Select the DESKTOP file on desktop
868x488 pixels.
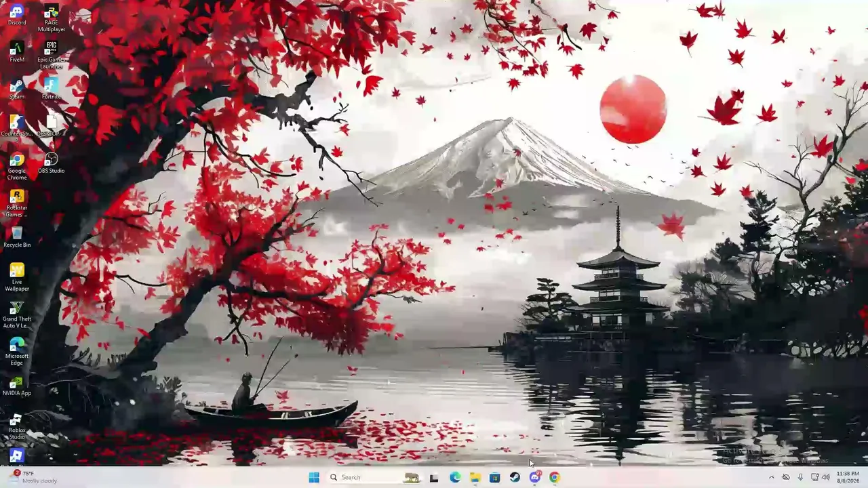click(x=52, y=126)
